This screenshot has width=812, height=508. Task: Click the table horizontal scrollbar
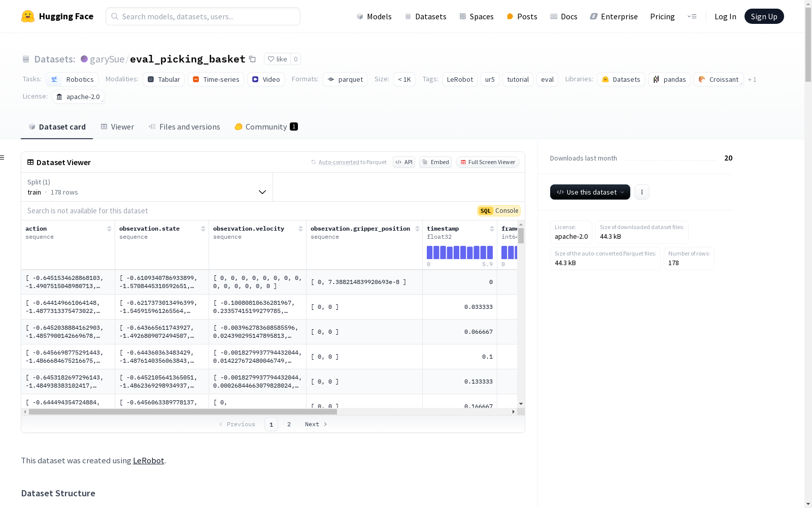(183, 411)
